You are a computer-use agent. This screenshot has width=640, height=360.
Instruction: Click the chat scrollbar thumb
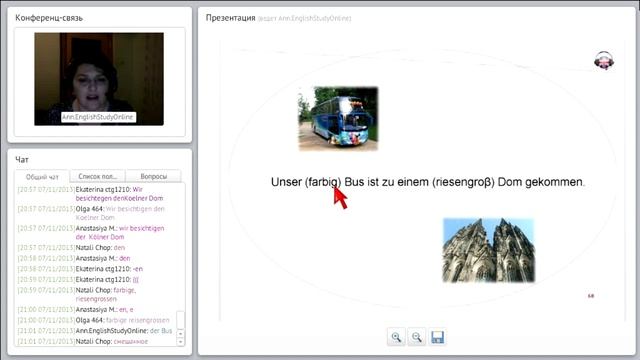tap(180, 320)
